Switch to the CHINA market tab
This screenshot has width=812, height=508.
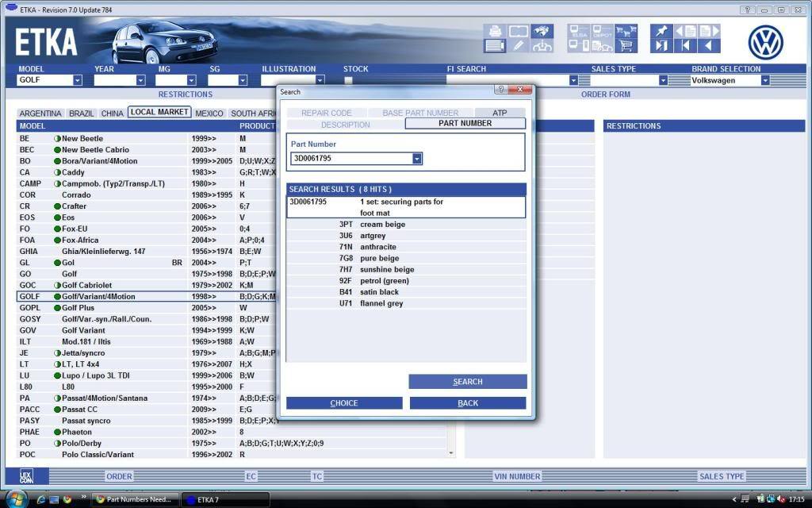112,113
